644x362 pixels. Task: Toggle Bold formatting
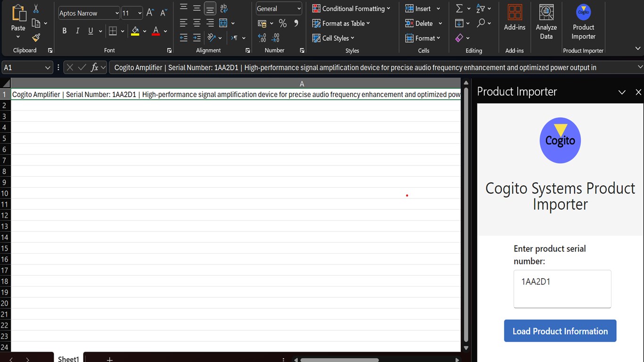tap(64, 31)
